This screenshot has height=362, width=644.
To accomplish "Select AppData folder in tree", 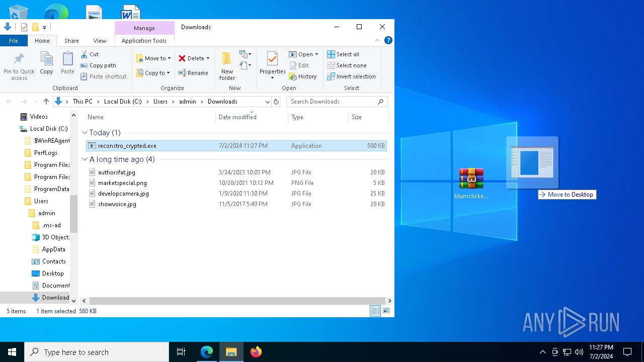I will point(53,249).
